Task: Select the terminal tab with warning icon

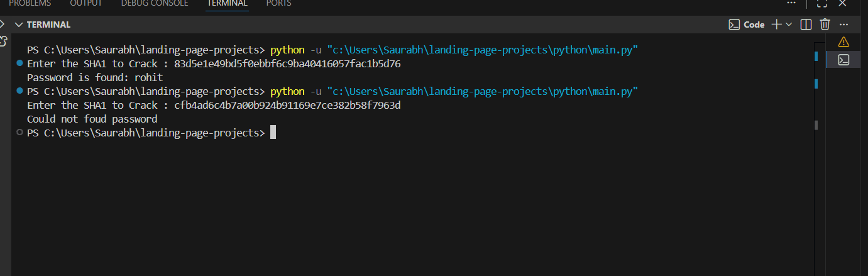Action: point(843,42)
